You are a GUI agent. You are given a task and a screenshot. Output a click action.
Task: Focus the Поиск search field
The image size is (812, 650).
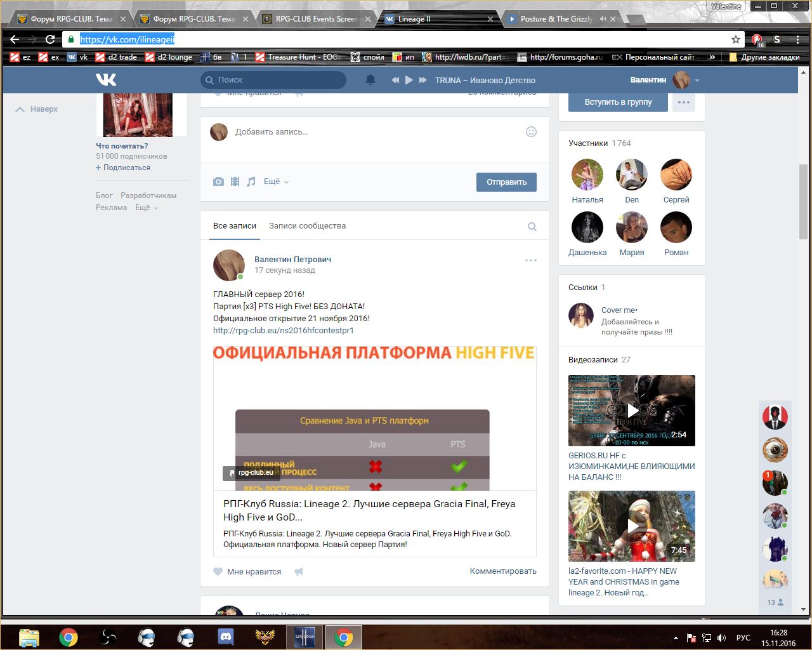point(273,80)
